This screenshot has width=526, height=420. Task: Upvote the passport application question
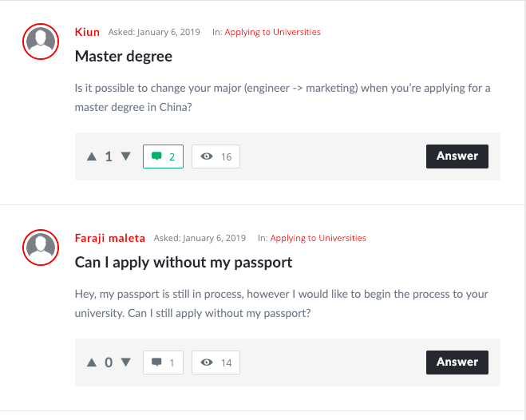pos(92,363)
